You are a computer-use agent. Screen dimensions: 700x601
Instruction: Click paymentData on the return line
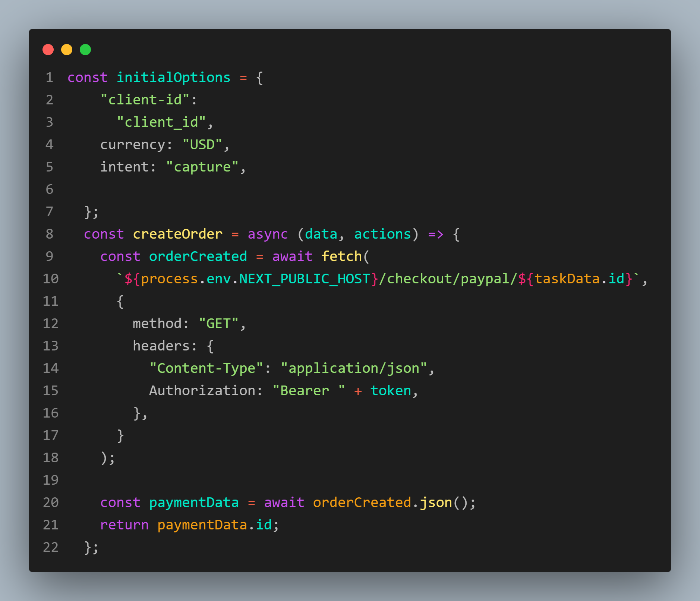click(x=202, y=525)
